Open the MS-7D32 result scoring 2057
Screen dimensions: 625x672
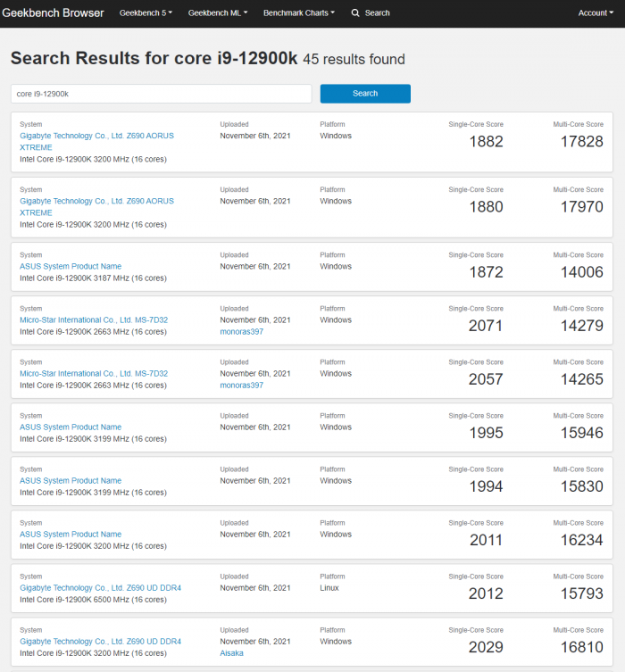tap(94, 373)
